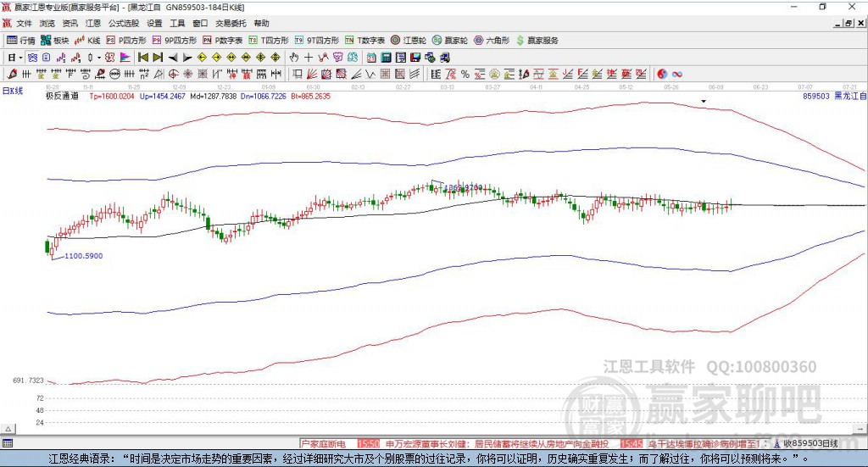
Task: Click the 1100.5900 low price label
Action: pyautogui.click(x=84, y=256)
